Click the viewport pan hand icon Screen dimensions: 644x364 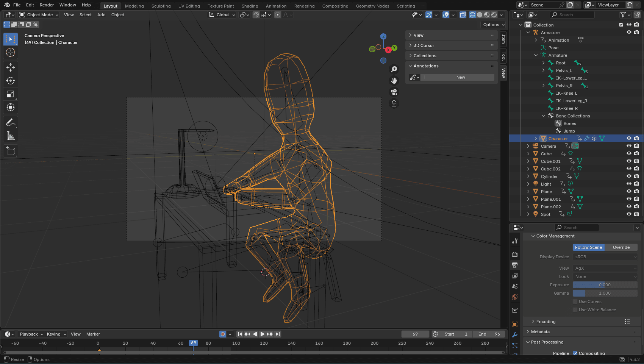click(x=394, y=81)
